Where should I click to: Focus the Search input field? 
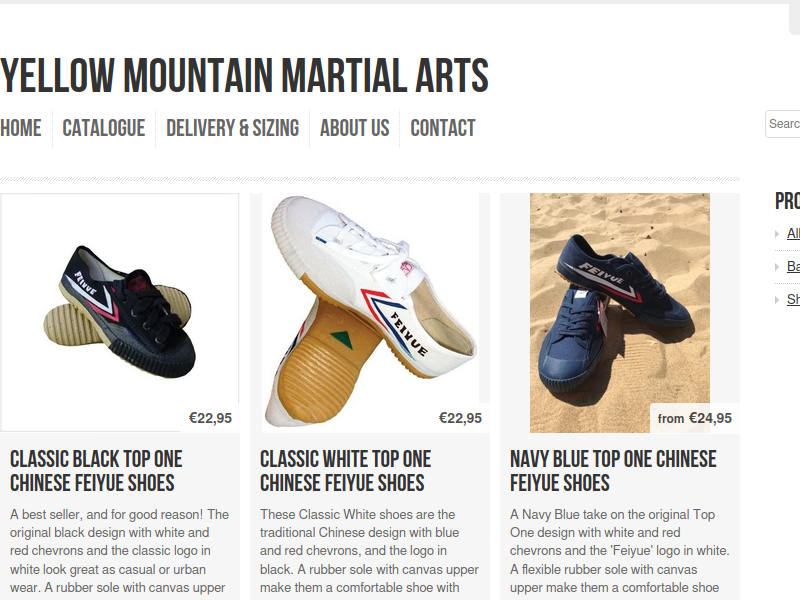point(783,124)
